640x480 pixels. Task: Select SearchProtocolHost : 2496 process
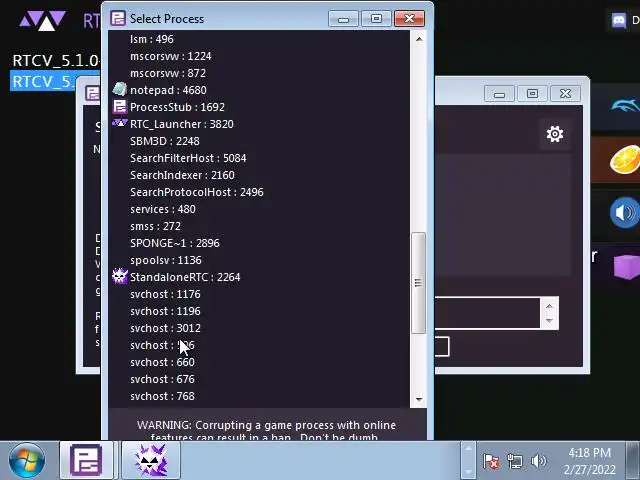coord(197,192)
